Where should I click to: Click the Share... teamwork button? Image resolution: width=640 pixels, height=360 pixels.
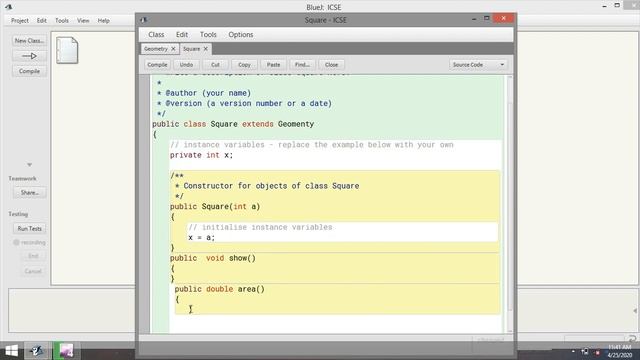click(x=29, y=193)
